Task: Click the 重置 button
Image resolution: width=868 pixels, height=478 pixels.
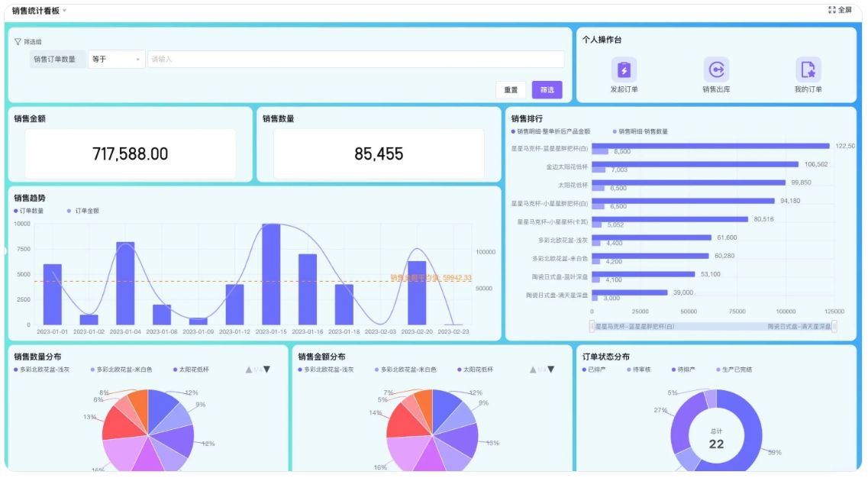Action: (x=511, y=90)
